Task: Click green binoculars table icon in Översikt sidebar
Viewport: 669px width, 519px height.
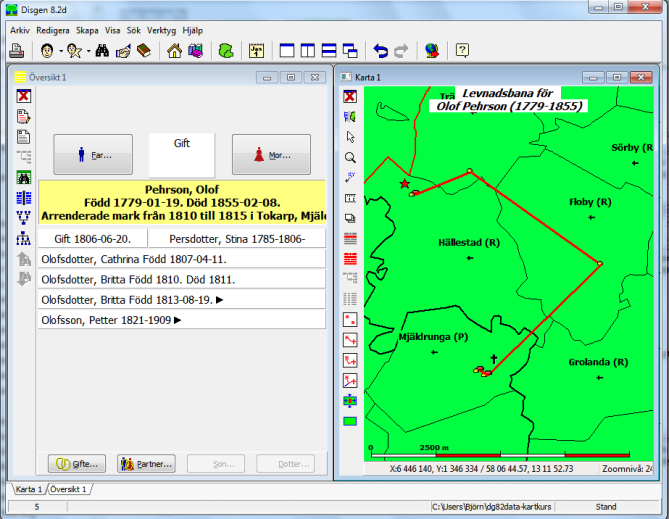Action: 23,178
